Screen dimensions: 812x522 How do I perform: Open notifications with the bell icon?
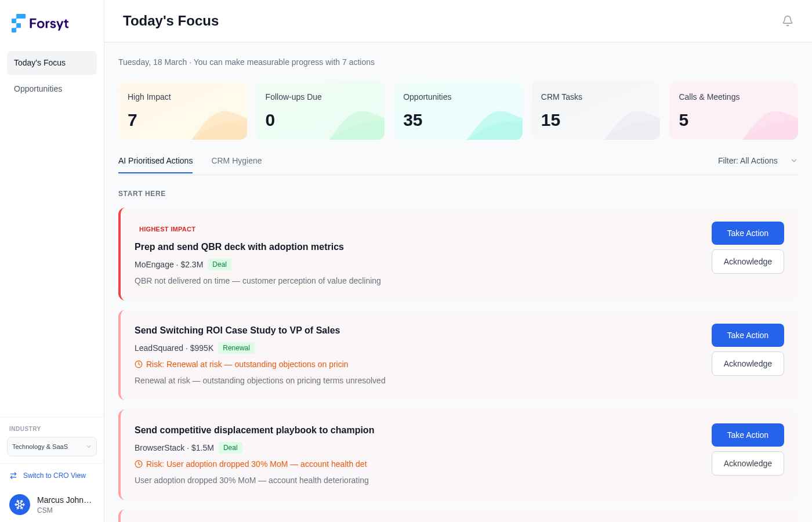[788, 21]
